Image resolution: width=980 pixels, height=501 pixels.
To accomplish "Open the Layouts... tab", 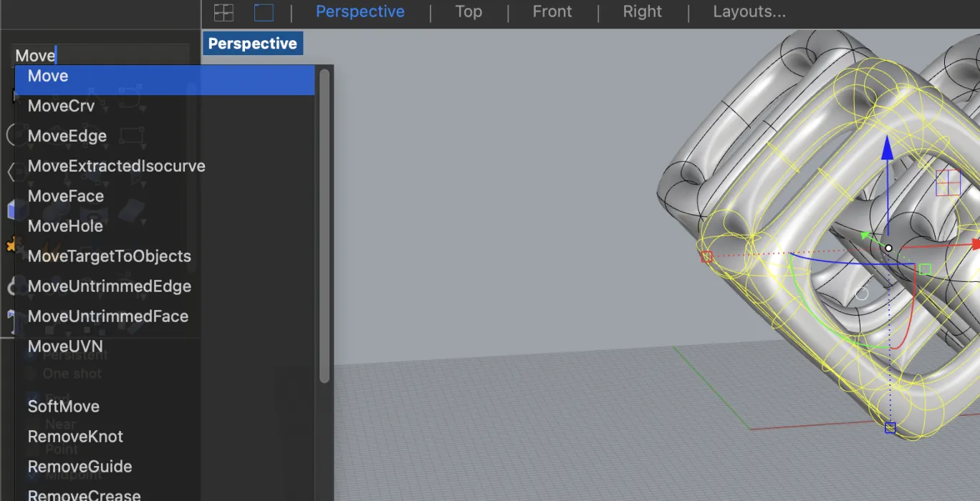I will tap(749, 12).
